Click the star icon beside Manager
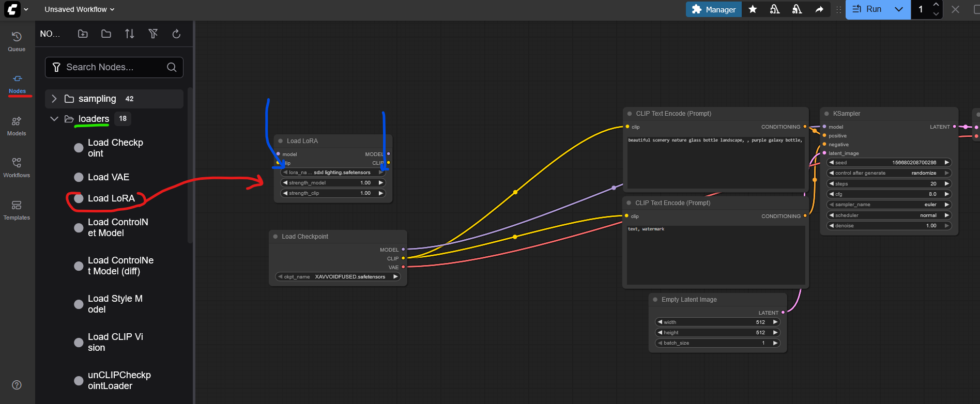Screen dimensions: 980x404 pyautogui.click(x=753, y=9)
